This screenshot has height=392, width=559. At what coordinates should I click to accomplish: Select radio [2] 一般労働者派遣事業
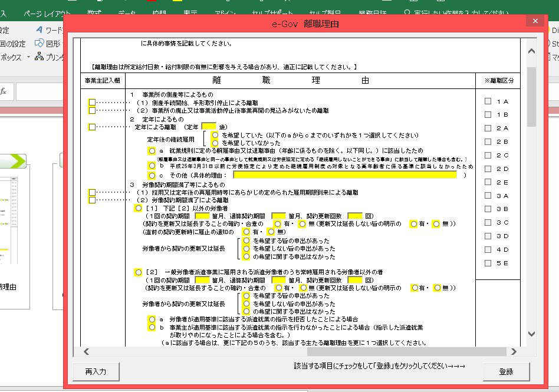click(139, 272)
